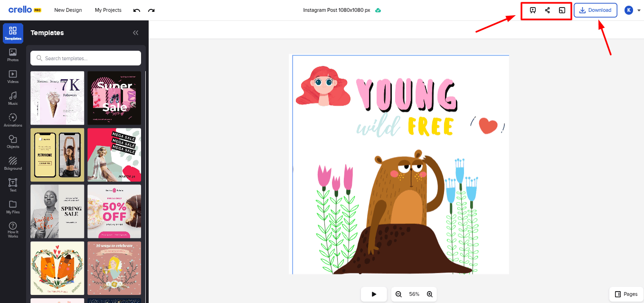Click the Download button

pos(595,10)
